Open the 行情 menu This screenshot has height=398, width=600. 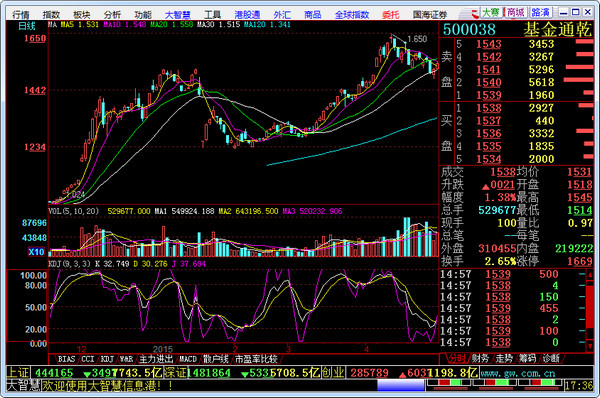[x=21, y=15]
